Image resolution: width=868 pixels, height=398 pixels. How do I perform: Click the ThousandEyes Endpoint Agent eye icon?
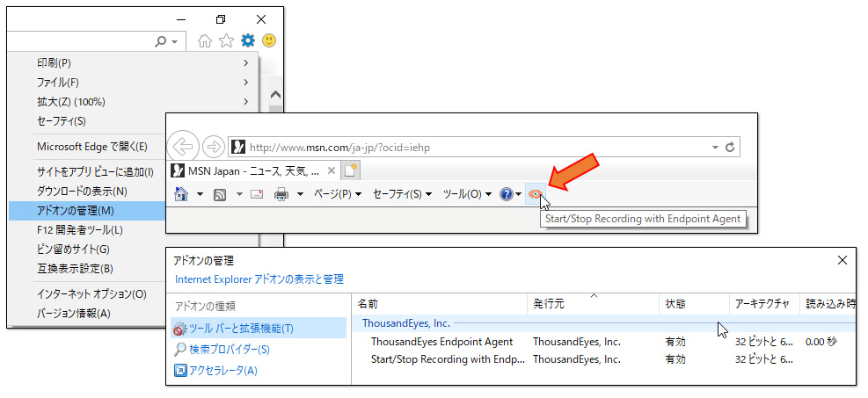pos(535,194)
